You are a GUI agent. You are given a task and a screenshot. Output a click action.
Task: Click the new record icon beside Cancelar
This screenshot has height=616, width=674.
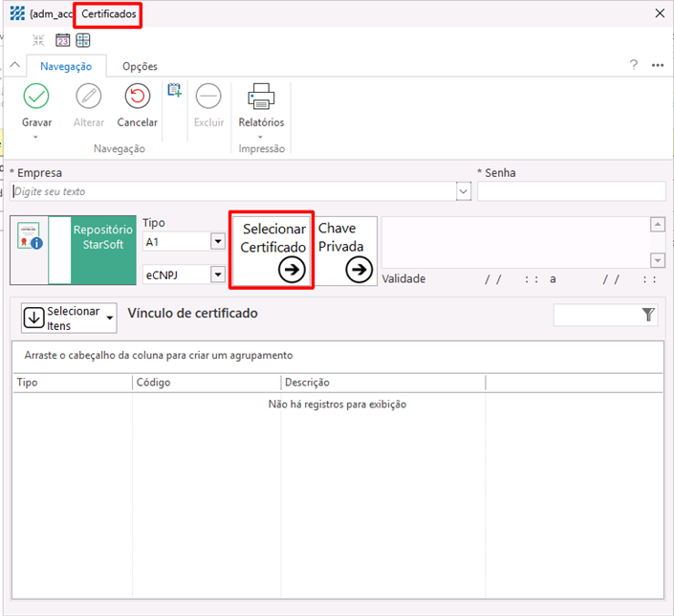point(174,90)
